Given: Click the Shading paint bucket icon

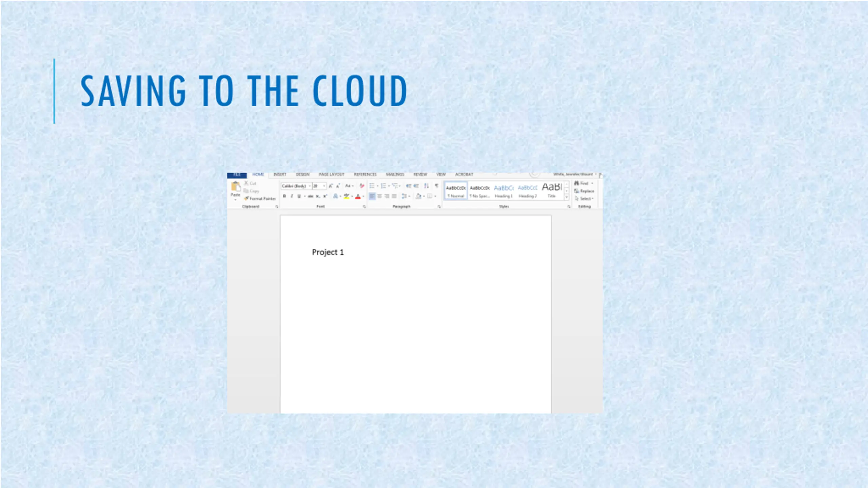Looking at the screenshot, I should (418, 196).
